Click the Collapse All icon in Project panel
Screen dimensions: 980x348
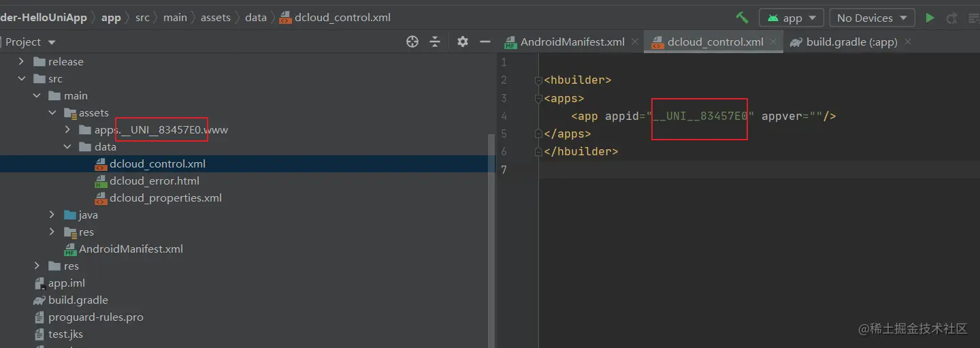(x=436, y=42)
